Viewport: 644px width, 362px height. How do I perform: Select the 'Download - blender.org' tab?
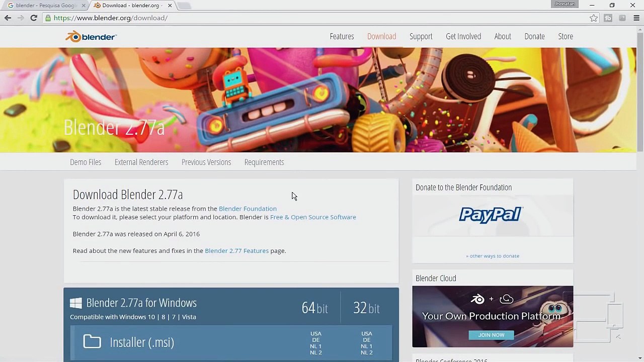[x=133, y=6]
